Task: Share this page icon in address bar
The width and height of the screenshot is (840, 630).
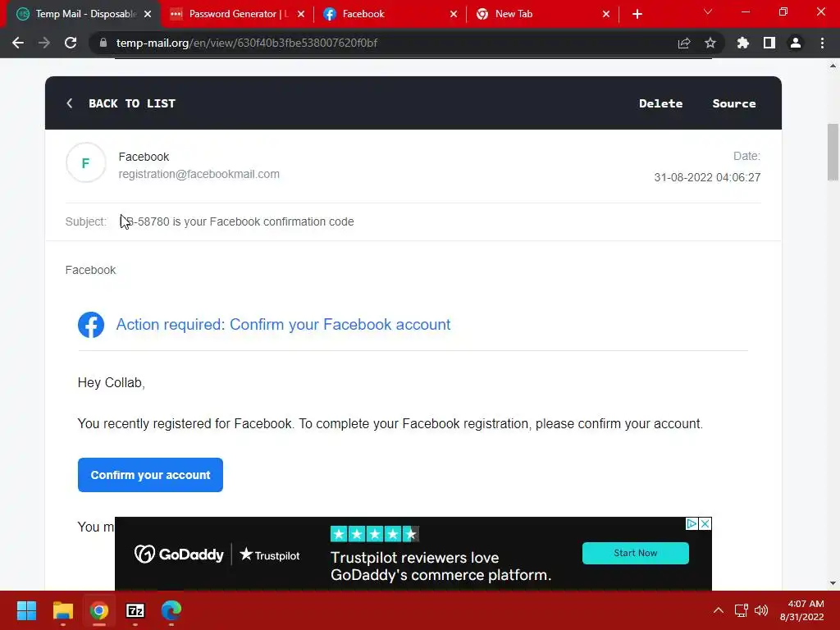Action: click(x=684, y=43)
